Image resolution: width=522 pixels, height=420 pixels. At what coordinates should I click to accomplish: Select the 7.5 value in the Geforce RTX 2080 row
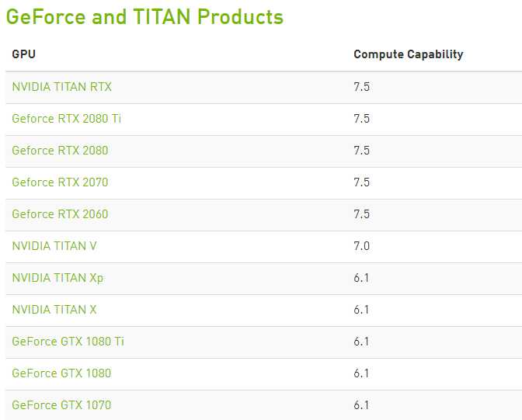point(361,151)
